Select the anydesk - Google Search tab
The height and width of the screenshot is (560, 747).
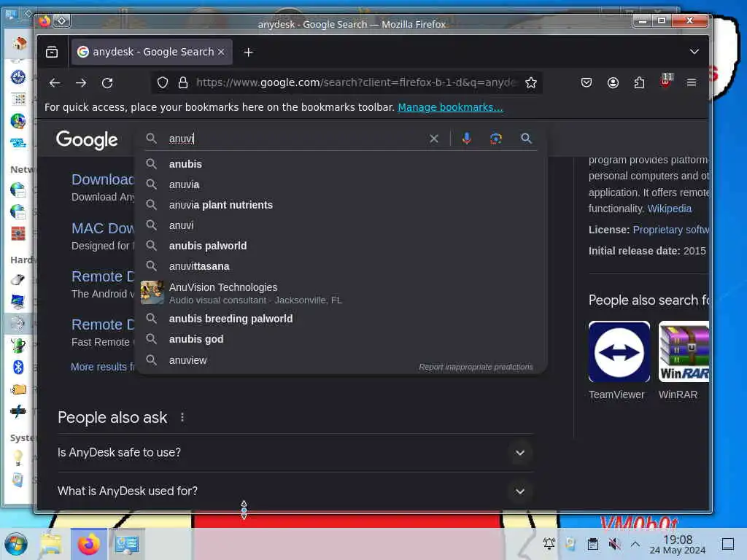tap(152, 52)
